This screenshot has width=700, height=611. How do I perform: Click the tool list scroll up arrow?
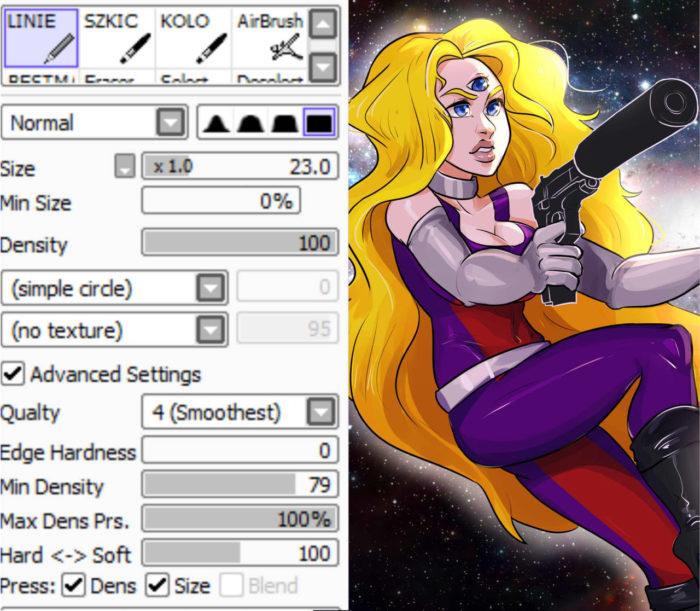[323, 24]
